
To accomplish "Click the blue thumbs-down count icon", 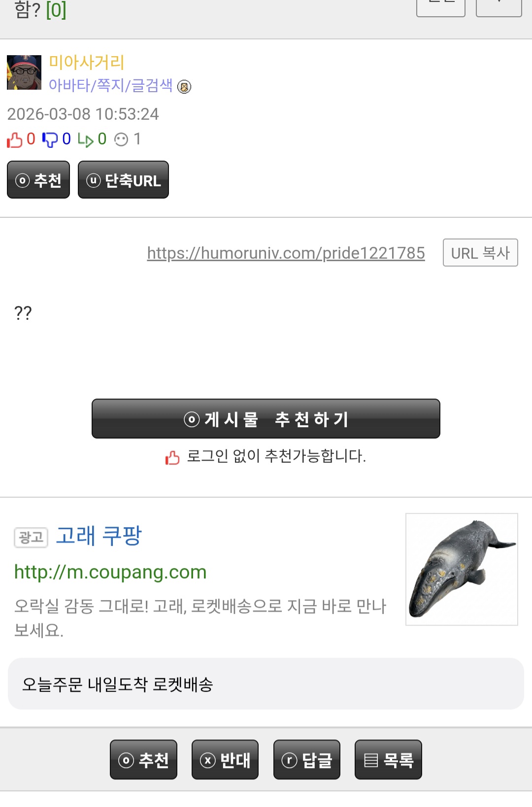I will 50,140.
